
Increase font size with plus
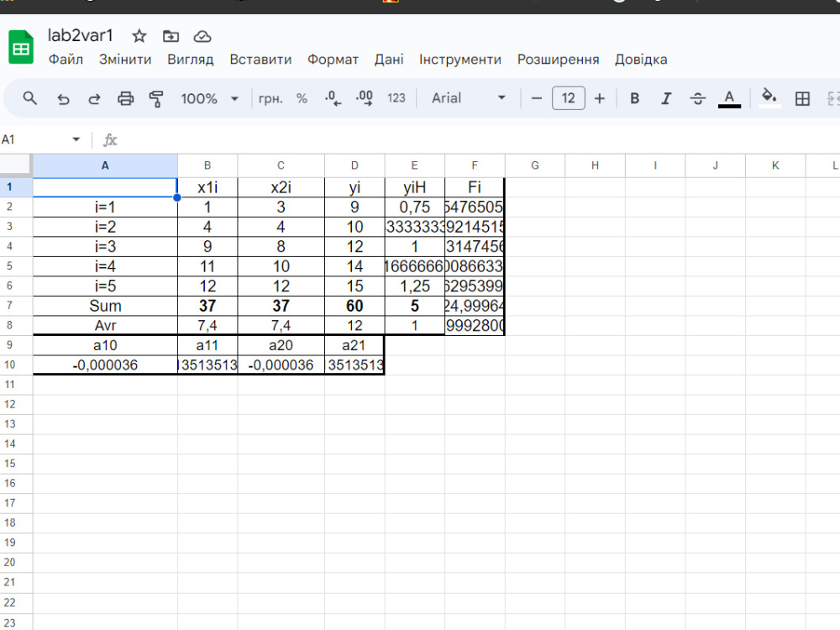pyautogui.click(x=600, y=98)
